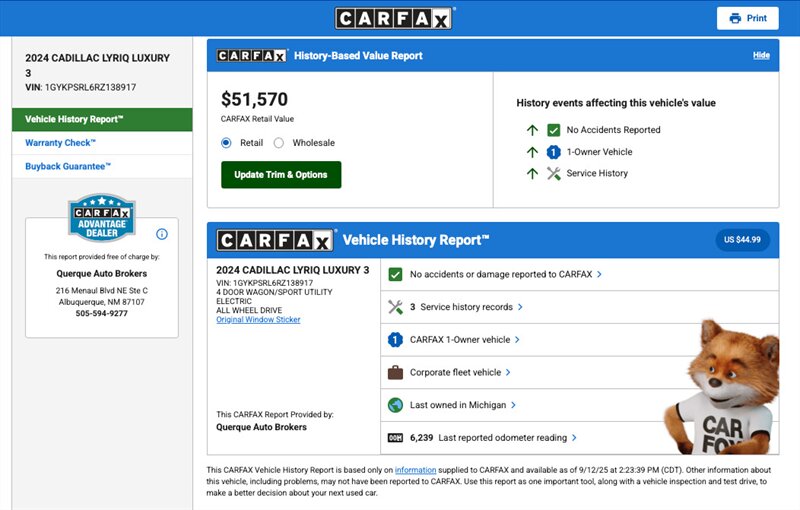This screenshot has width=800, height=510.
Task: Hide the History-Based Value Report panel
Action: tap(761, 55)
